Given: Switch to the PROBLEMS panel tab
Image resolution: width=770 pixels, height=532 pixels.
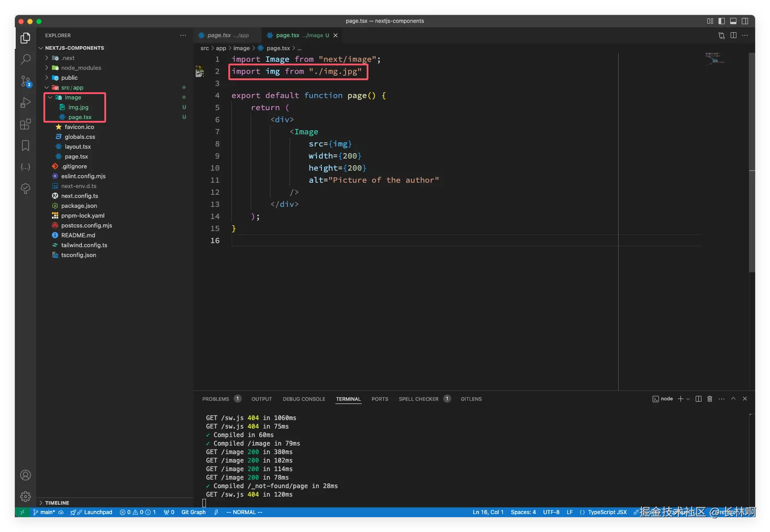Looking at the screenshot, I should tap(215, 399).
